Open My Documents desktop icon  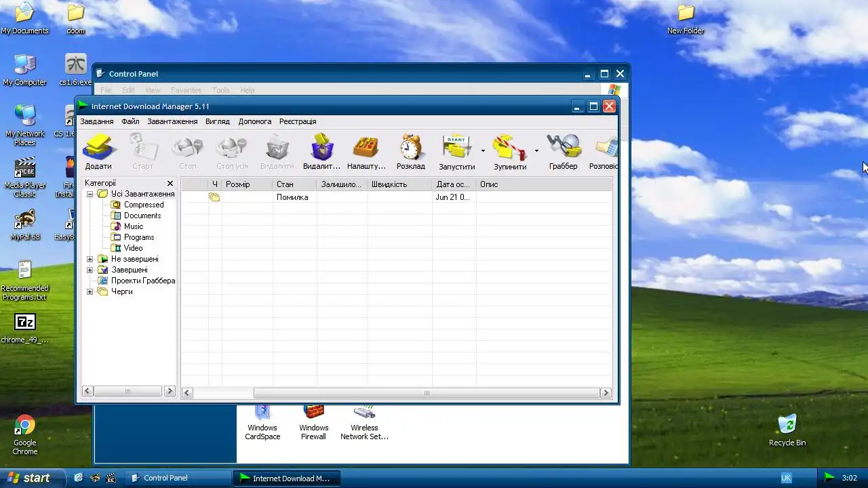click(x=25, y=19)
